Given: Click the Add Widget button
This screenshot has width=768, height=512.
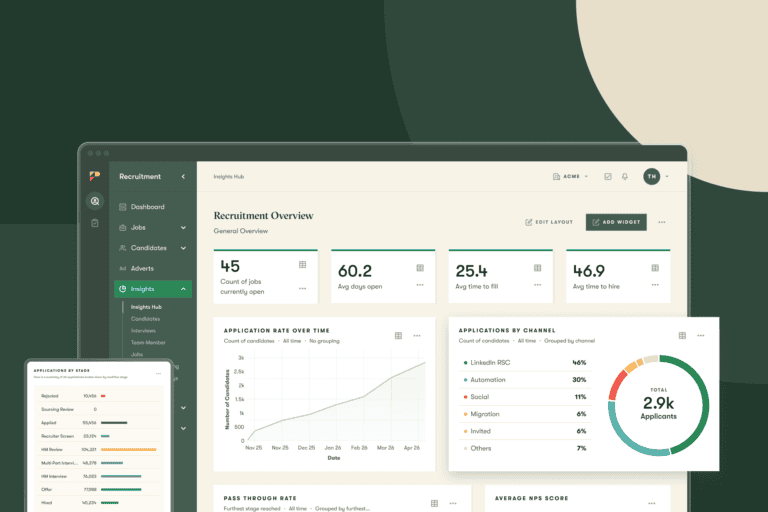Looking at the screenshot, I should click(616, 222).
